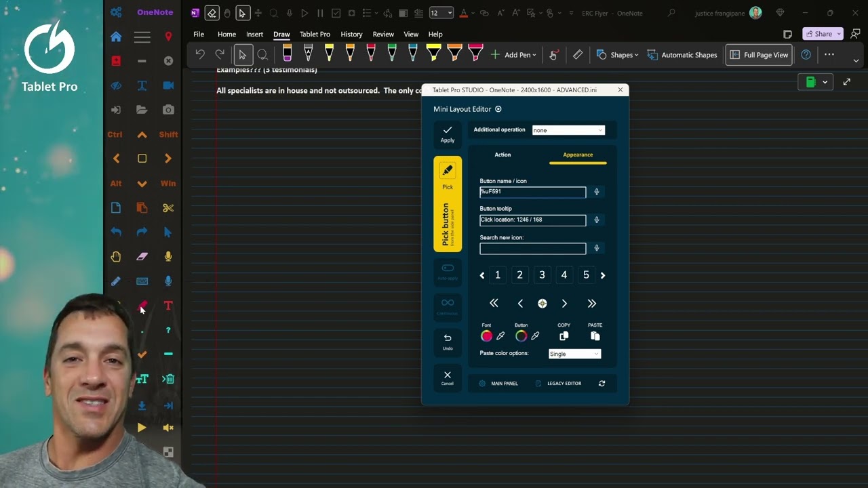Image resolution: width=868 pixels, height=488 pixels.
Task: Toggle the Alt modifier key
Action: pyautogui.click(x=116, y=183)
